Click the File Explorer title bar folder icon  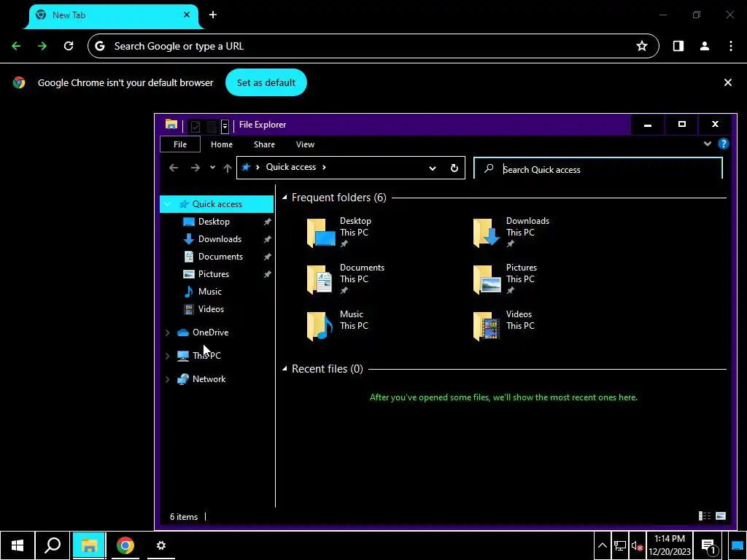[171, 125]
